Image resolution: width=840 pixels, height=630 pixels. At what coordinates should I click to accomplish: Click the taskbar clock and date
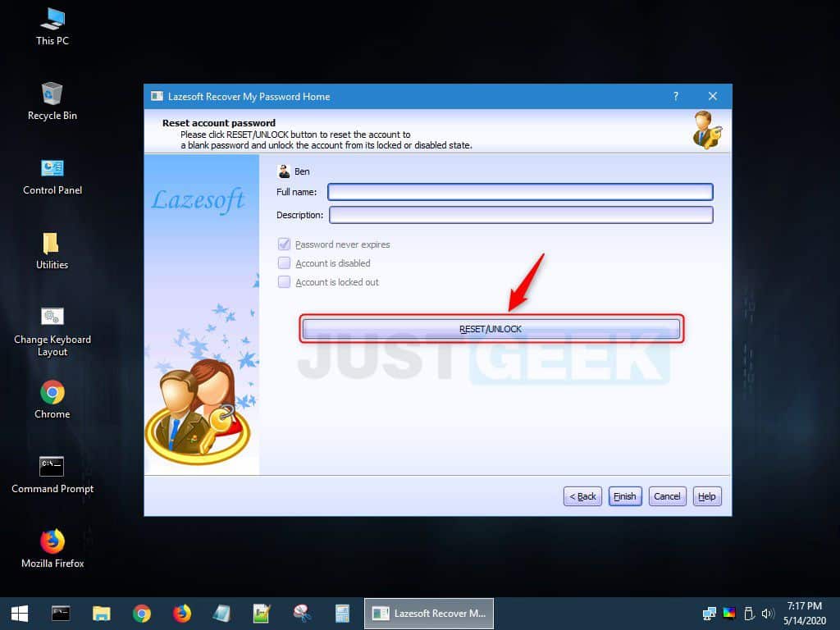[805, 614]
